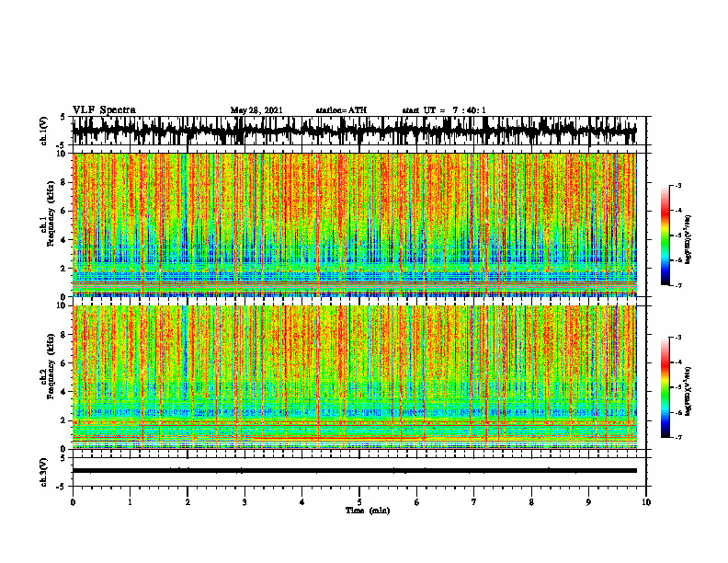Viewport: 728px width, 563px height.
Task: Click the "-5" tick on the ch.3(V) axis
Action: pyautogui.click(x=62, y=487)
